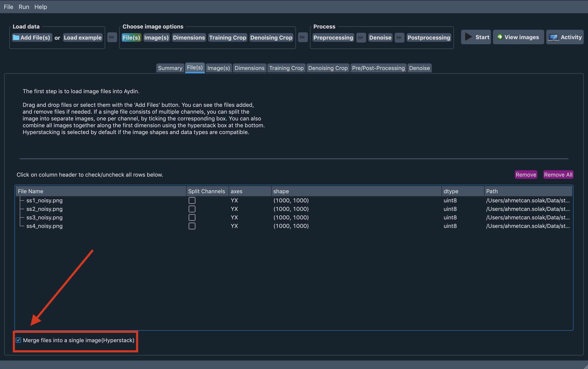Click Load example button

83,38
